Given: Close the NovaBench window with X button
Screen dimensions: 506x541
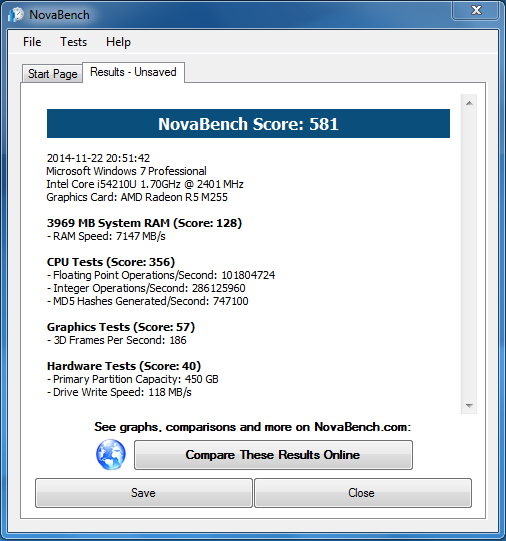Looking at the screenshot, I should pos(476,10).
